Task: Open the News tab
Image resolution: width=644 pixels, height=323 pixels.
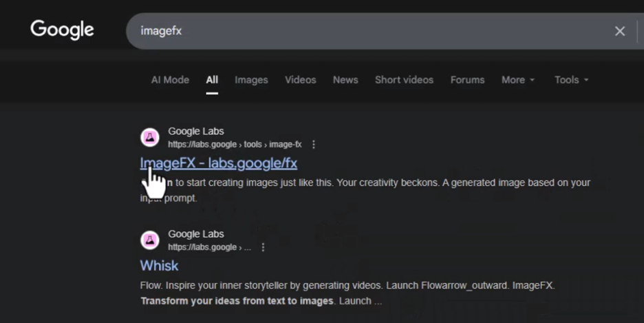Action: click(x=345, y=80)
